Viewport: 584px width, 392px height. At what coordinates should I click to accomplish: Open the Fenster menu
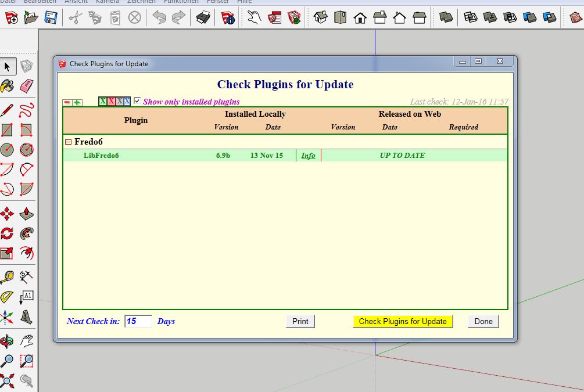218,2
